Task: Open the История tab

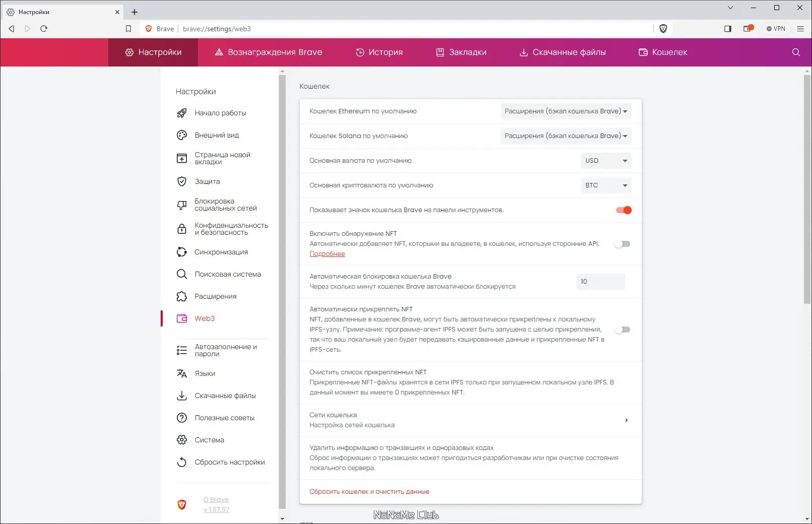Action: pos(379,52)
